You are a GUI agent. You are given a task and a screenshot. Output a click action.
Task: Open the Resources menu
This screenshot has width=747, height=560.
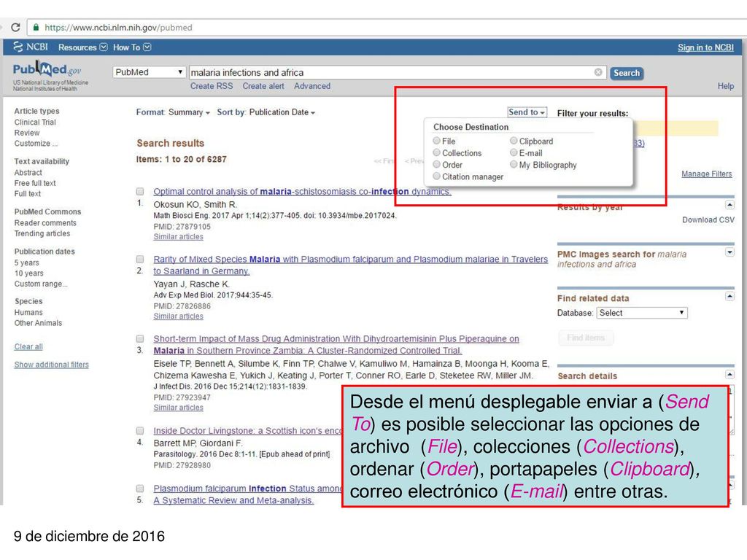point(83,47)
